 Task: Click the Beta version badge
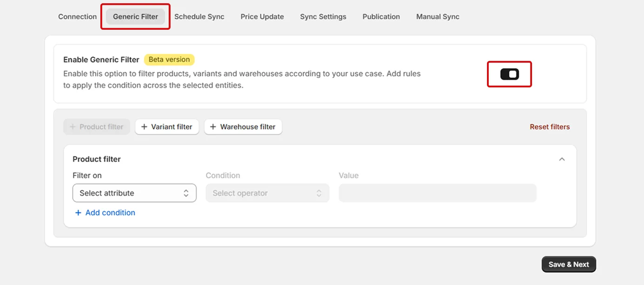(x=169, y=60)
